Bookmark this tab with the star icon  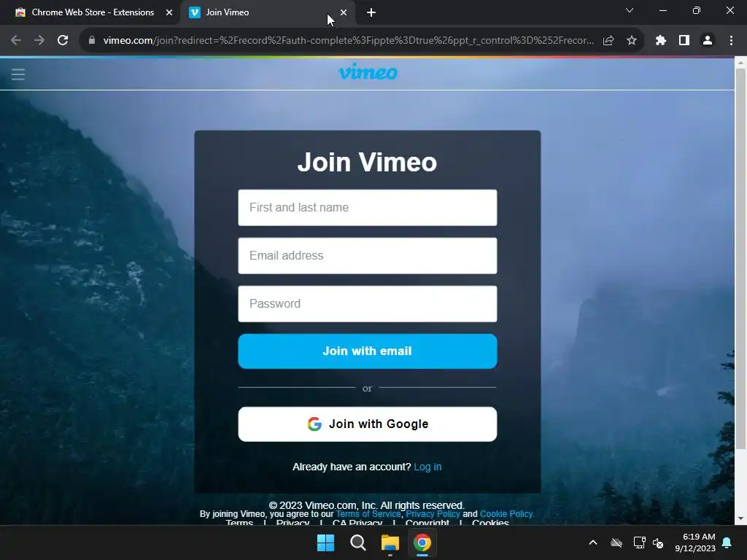click(632, 41)
